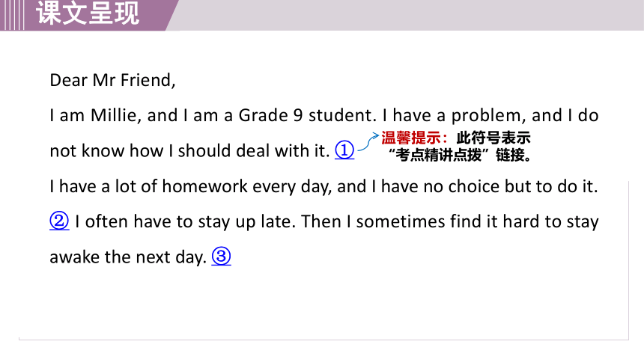Click the light grey header bar area
644x362 pixels.
coord(410,15)
